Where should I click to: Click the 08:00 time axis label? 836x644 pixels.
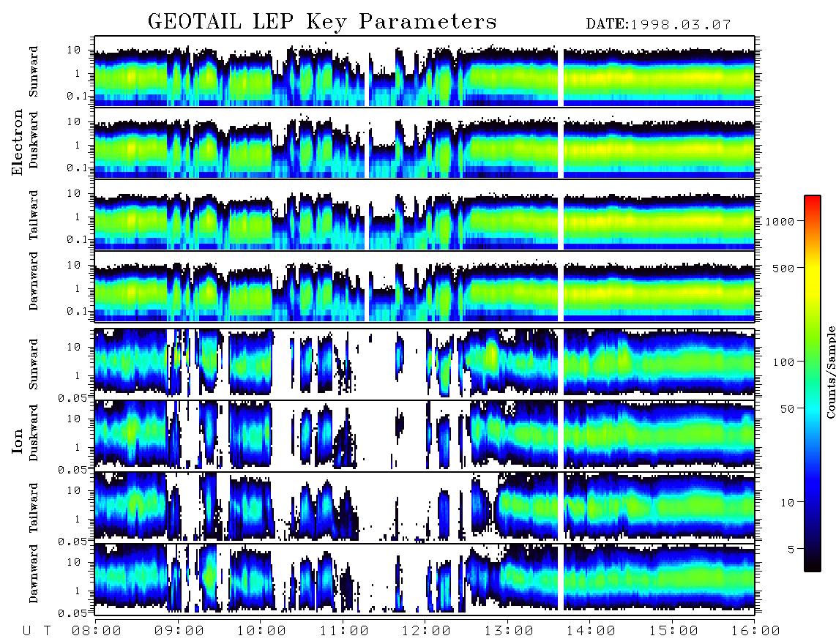point(97,631)
